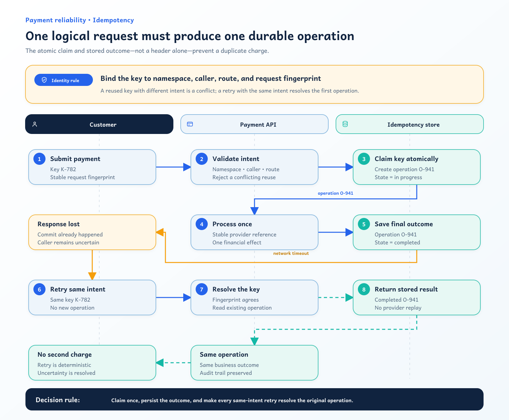Open the Process once card
The image size is (509, 420).
click(x=254, y=232)
